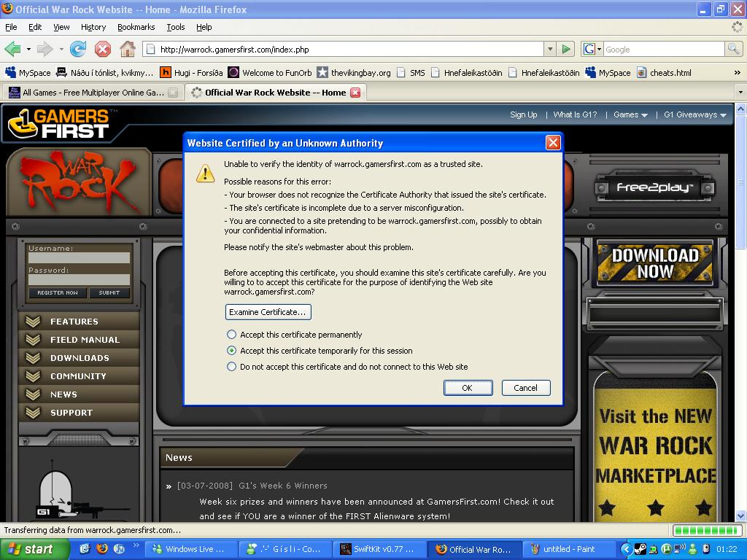Open the cheats.html bookmark
Image resolution: width=747 pixels, height=560 pixels.
click(x=664, y=73)
